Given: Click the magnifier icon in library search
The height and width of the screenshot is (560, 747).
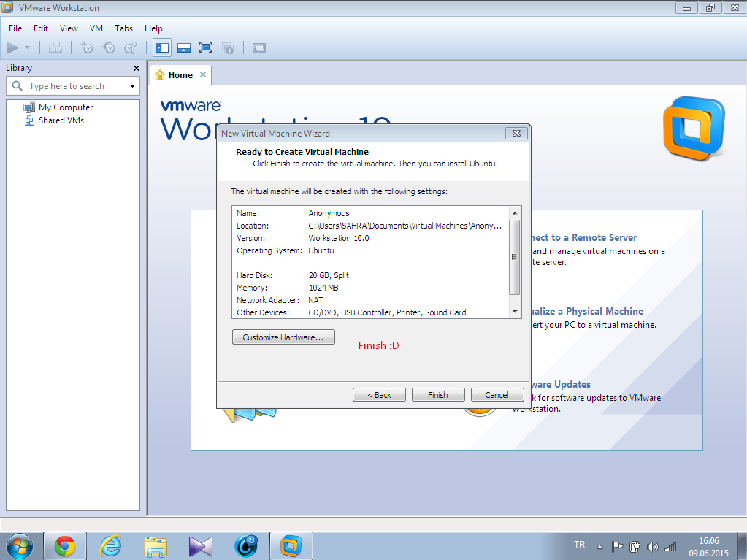Looking at the screenshot, I should point(17,85).
